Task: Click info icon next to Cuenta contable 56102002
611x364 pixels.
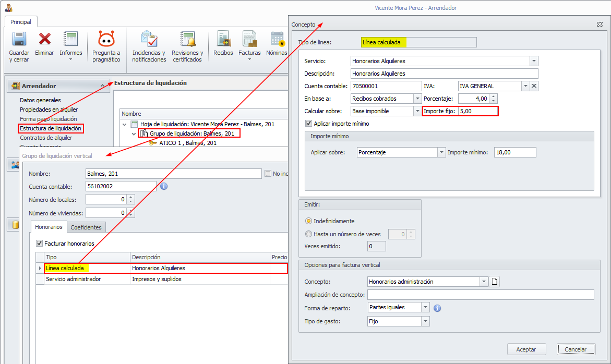Action: [x=164, y=186]
